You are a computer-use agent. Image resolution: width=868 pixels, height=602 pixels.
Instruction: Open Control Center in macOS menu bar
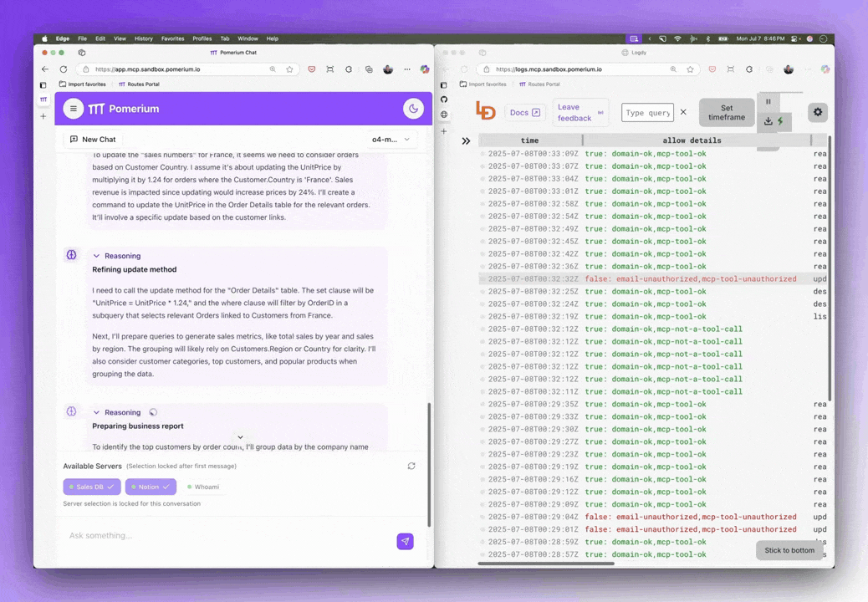click(x=795, y=38)
